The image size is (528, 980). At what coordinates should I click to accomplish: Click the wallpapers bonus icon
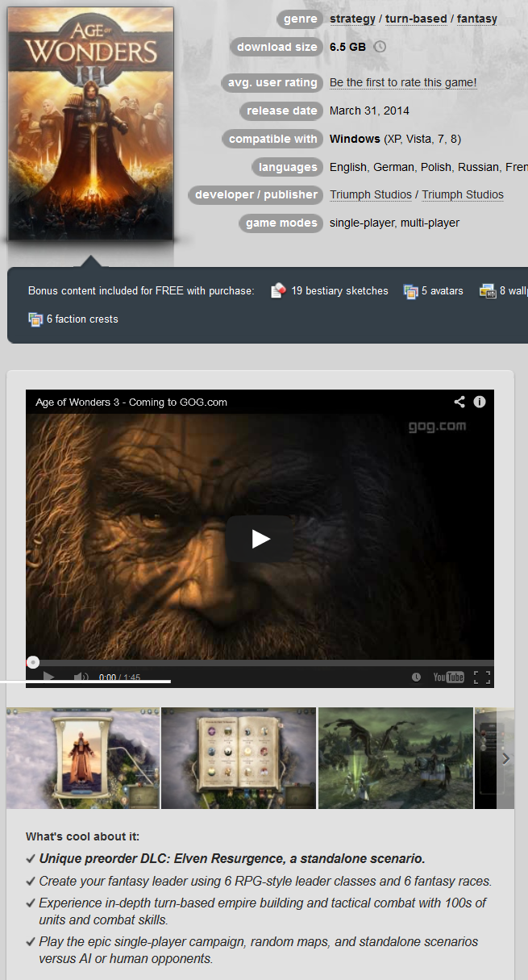coord(487,291)
